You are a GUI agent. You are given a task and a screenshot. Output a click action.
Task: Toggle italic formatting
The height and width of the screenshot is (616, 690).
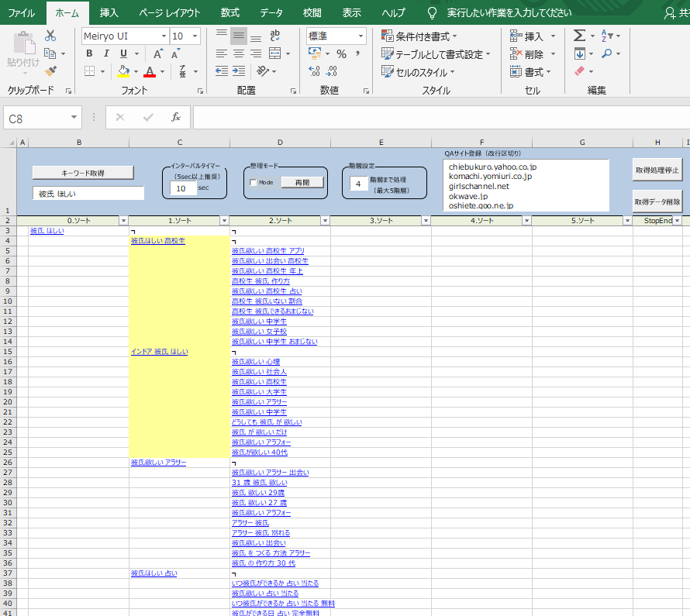pyautogui.click(x=106, y=53)
